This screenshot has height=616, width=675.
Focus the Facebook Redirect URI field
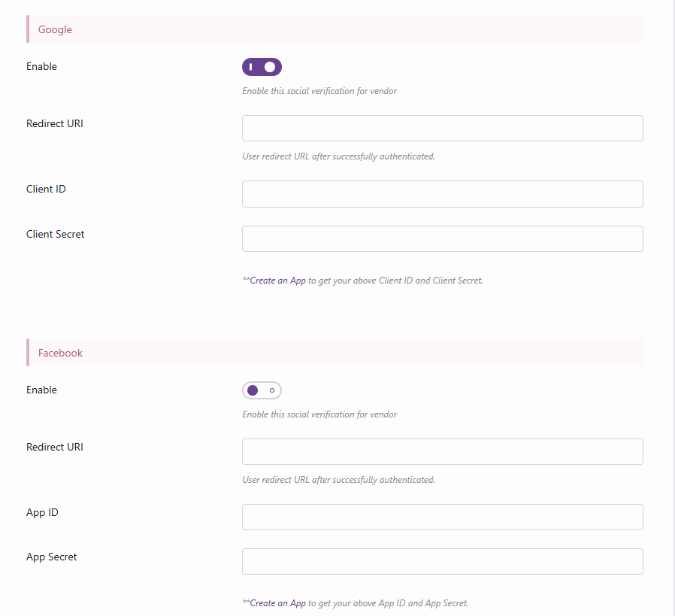click(x=442, y=452)
